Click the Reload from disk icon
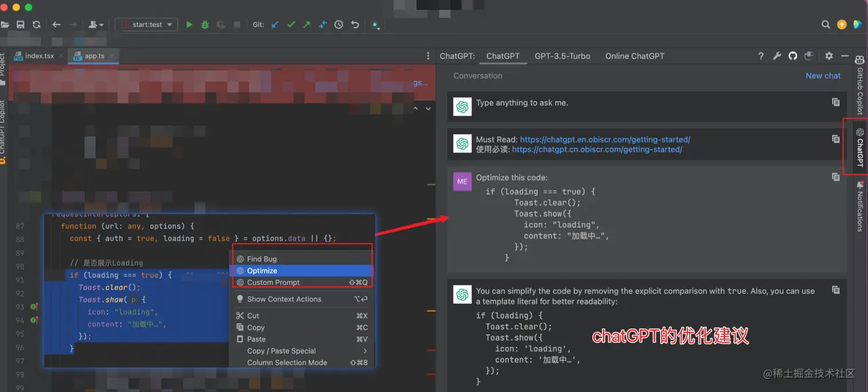 (37, 25)
